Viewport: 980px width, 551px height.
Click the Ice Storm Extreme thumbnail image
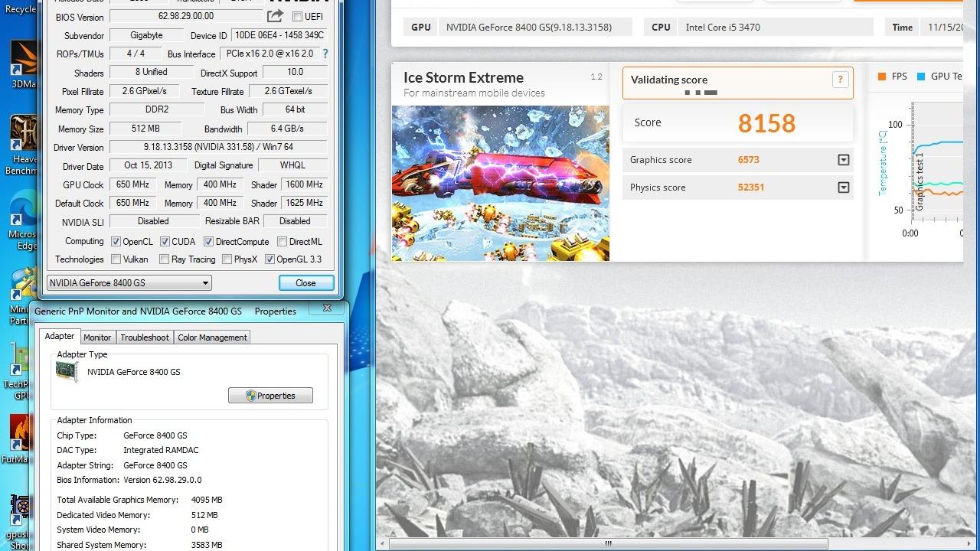(500, 183)
